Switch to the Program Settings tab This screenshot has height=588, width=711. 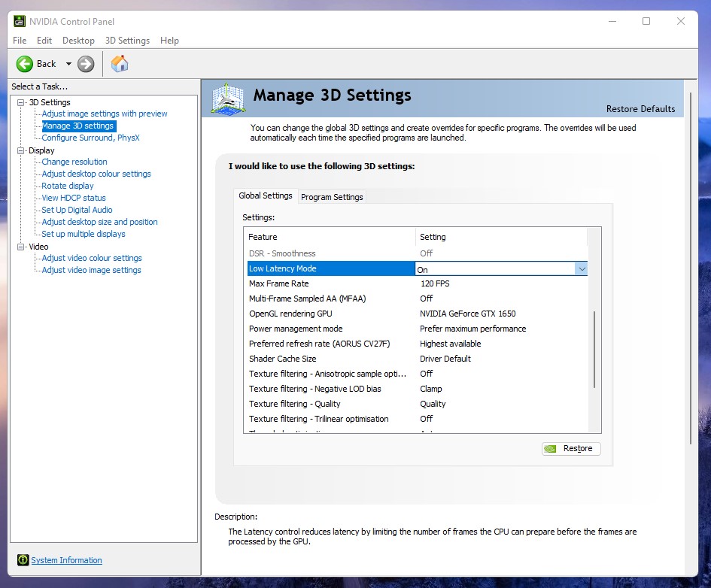point(332,197)
